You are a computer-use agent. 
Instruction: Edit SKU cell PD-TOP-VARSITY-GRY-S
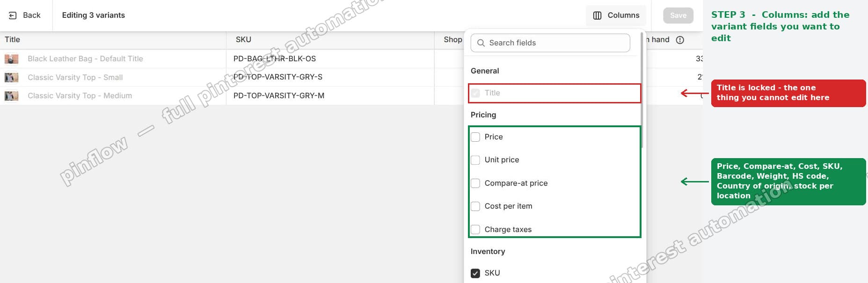tap(330, 77)
